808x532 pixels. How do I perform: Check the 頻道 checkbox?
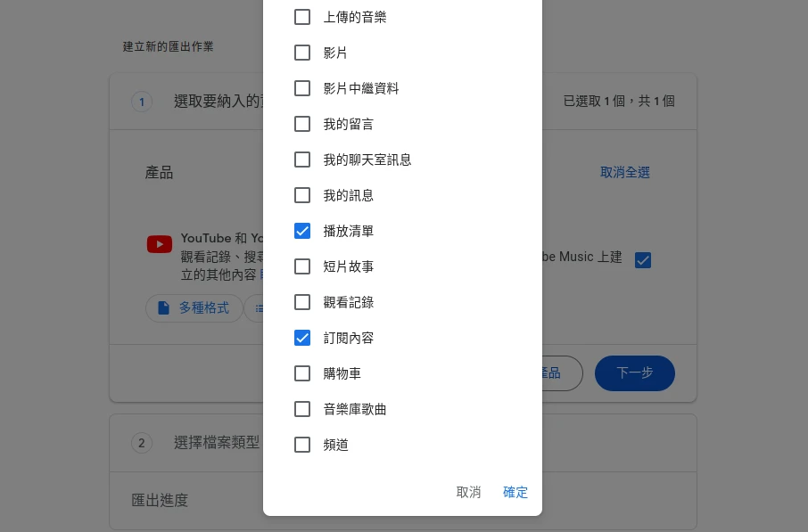[x=302, y=445]
